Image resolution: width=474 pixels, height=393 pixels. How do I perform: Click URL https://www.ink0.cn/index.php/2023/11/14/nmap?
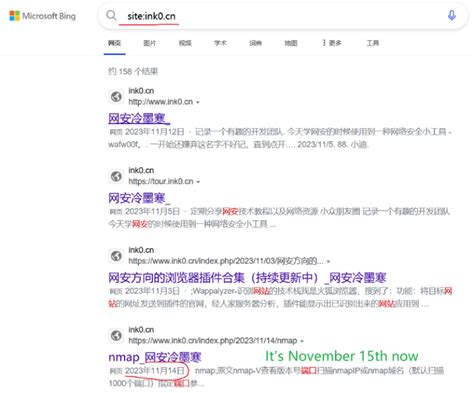[213, 341]
